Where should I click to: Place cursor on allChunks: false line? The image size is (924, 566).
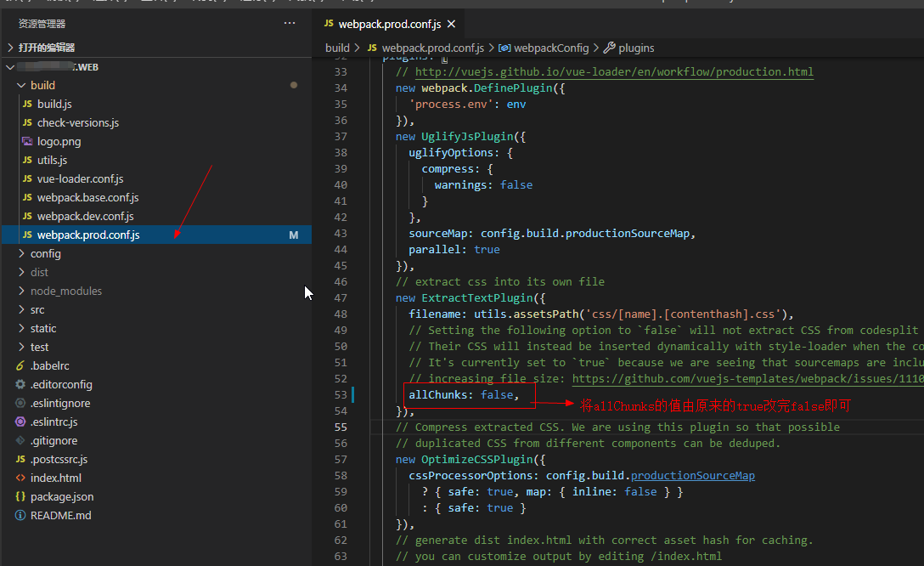tap(464, 394)
